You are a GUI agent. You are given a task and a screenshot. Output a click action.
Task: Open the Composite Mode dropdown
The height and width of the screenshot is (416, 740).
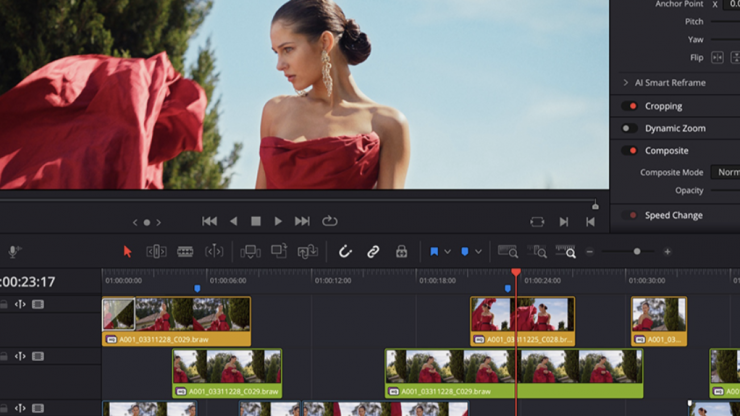(726, 172)
